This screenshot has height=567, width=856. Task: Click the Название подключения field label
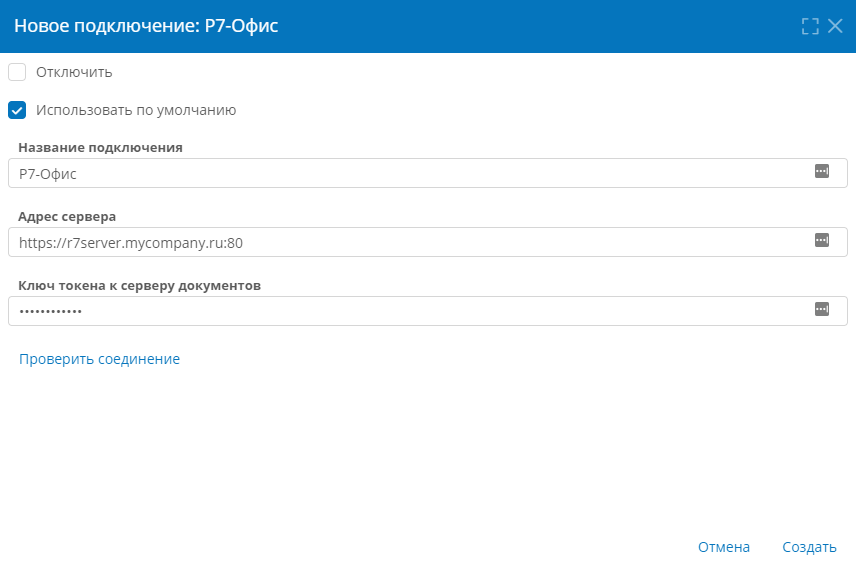[100, 147]
